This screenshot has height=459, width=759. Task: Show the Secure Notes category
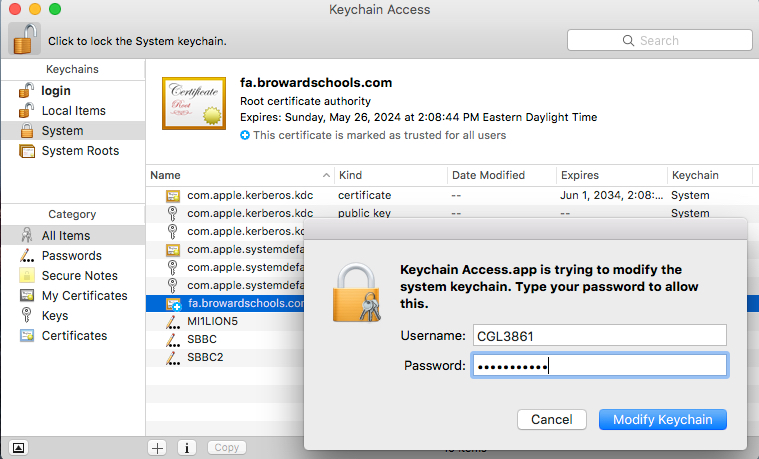[80, 275]
